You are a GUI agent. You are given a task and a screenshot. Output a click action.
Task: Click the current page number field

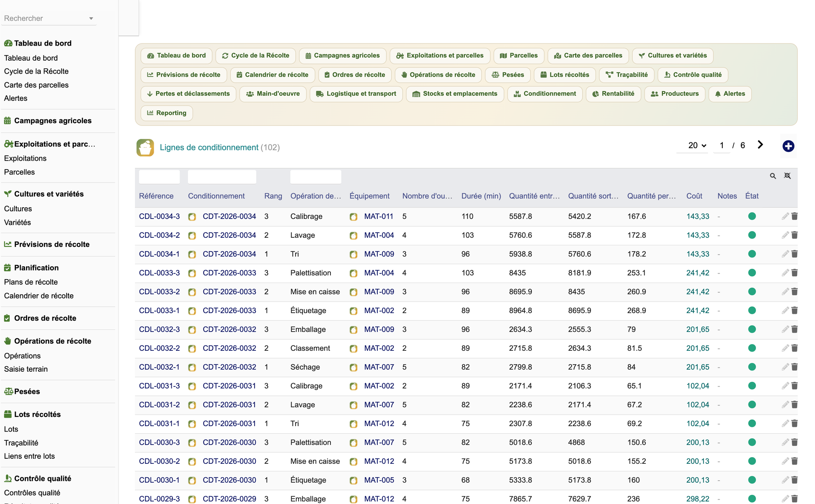point(722,145)
